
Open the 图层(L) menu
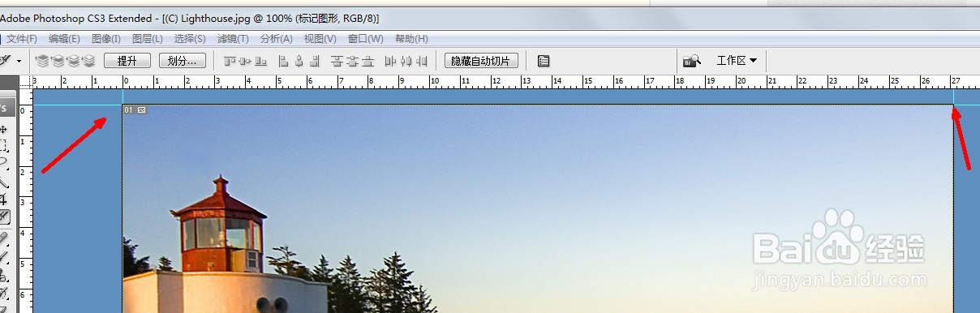pos(148,39)
